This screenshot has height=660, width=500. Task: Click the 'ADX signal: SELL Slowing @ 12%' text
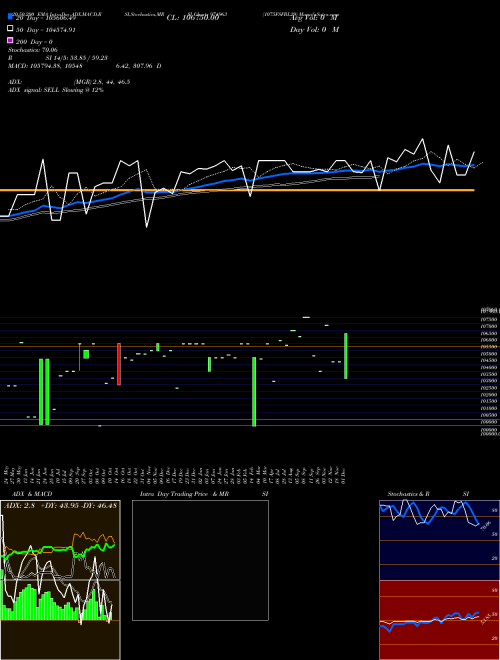(56, 90)
